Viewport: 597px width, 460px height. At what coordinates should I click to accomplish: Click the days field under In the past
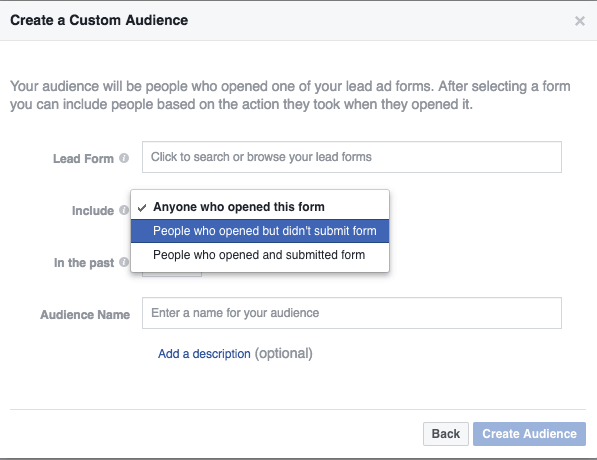point(172,274)
